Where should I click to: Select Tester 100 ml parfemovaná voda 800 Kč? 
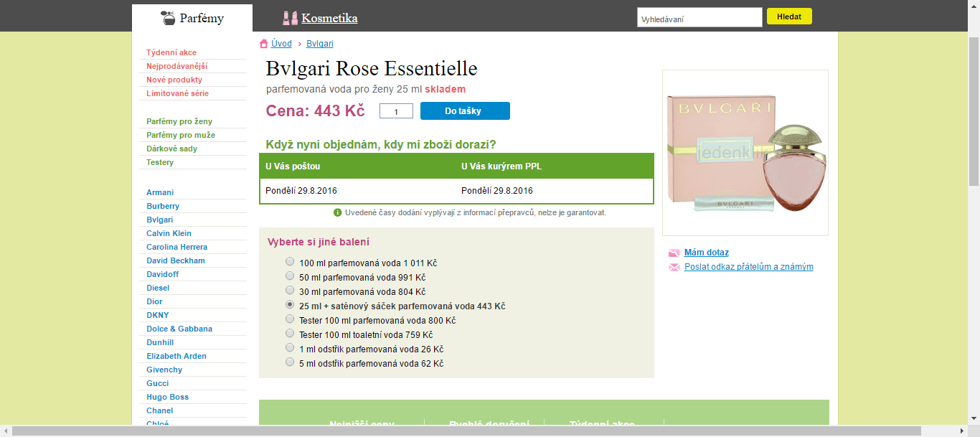290,319
